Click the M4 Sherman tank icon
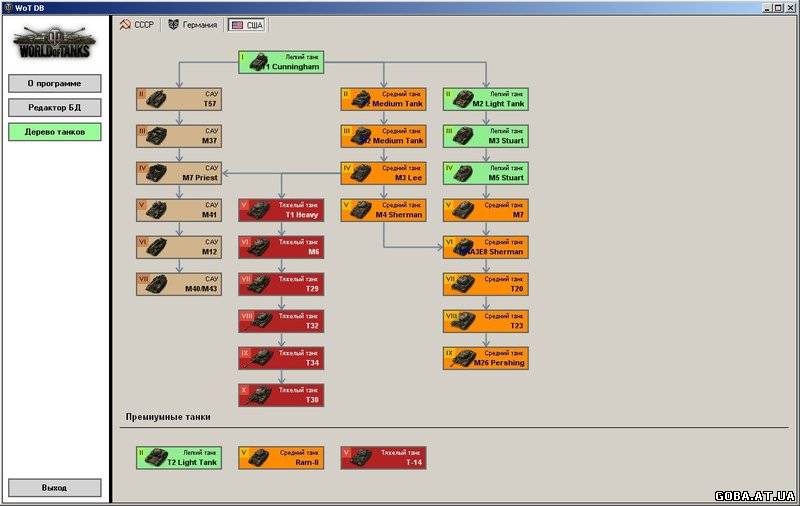This screenshot has width=800, height=506. click(361, 210)
